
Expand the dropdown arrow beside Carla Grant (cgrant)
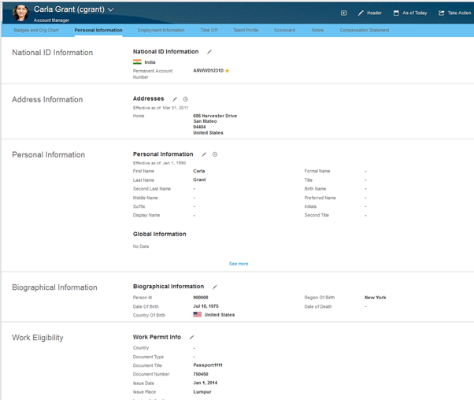pos(111,10)
